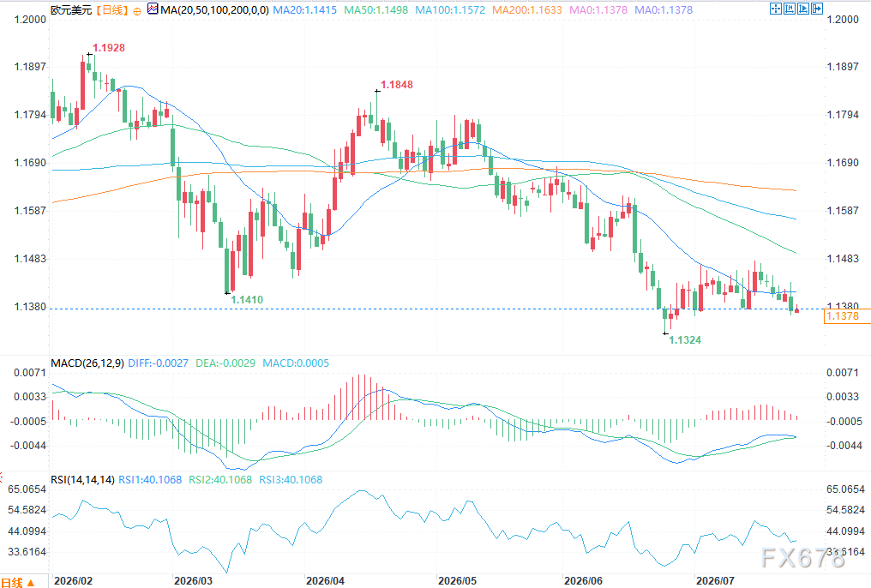Screen dimensions: 871x588
Task: Click the 1.1848 peak price label
Action: click(397, 84)
